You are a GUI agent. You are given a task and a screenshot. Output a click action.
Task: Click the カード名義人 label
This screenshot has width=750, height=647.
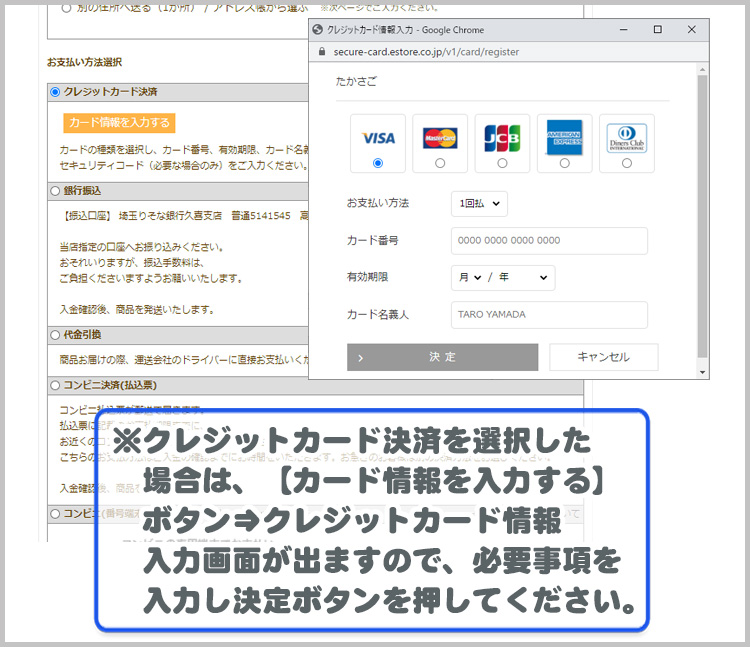pyautogui.click(x=378, y=315)
